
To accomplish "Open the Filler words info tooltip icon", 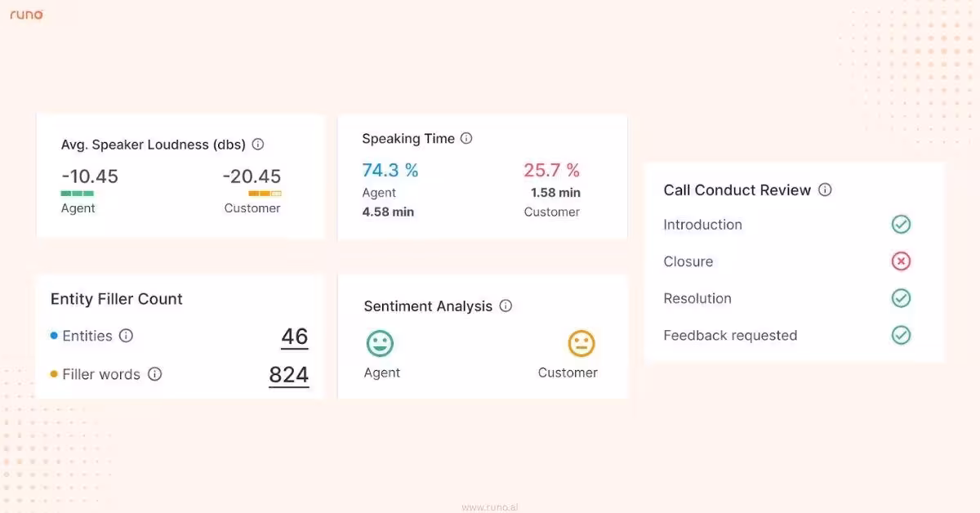I will click(155, 374).
